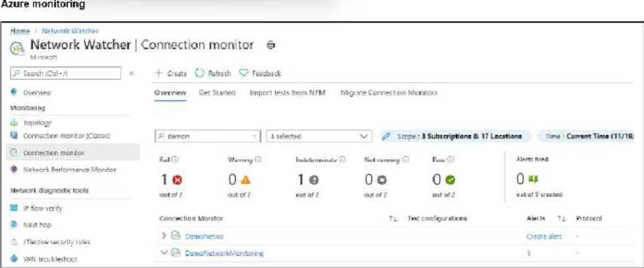
Task: Click the pin icon beside Connection monitor title
Action: click(271, 45)
